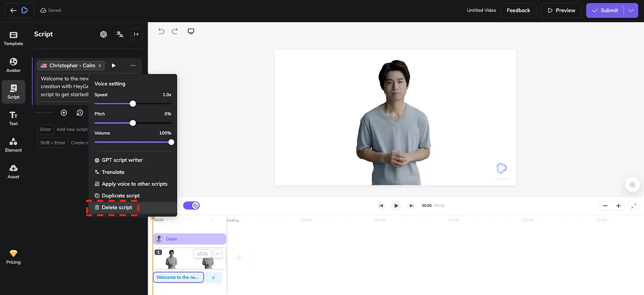Go back using the arrow logo button
This screenshot has height=295, width=644.
tap(19, 10)
